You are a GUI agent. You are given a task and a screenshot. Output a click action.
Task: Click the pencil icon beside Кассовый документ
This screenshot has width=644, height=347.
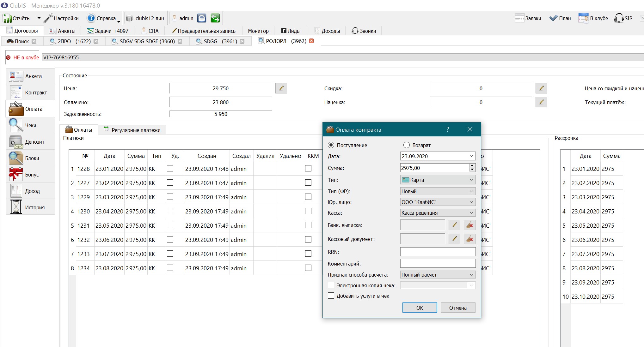[454, 239]
